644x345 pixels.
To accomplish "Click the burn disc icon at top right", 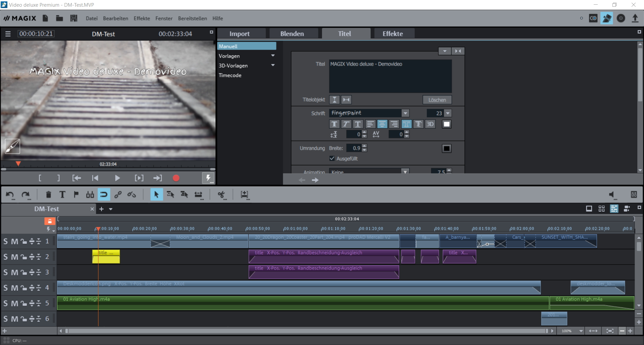I will pyautogui.click(x=621, y=18).
